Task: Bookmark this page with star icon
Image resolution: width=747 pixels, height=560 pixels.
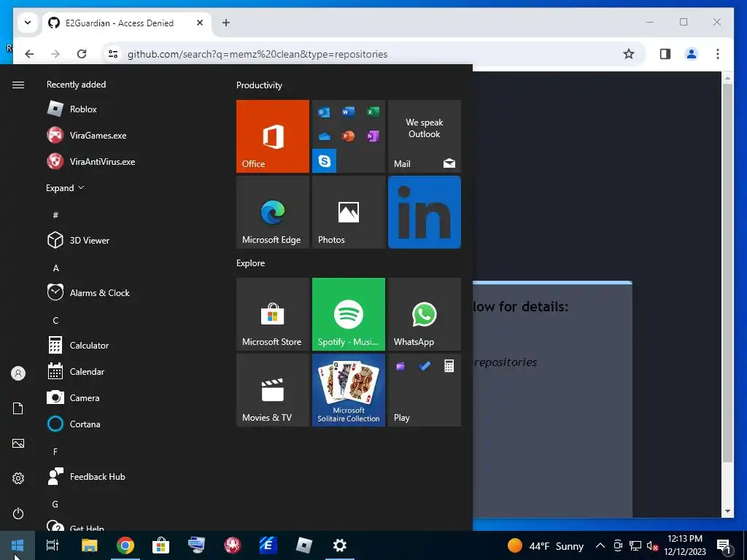Action: coord(629,54)
